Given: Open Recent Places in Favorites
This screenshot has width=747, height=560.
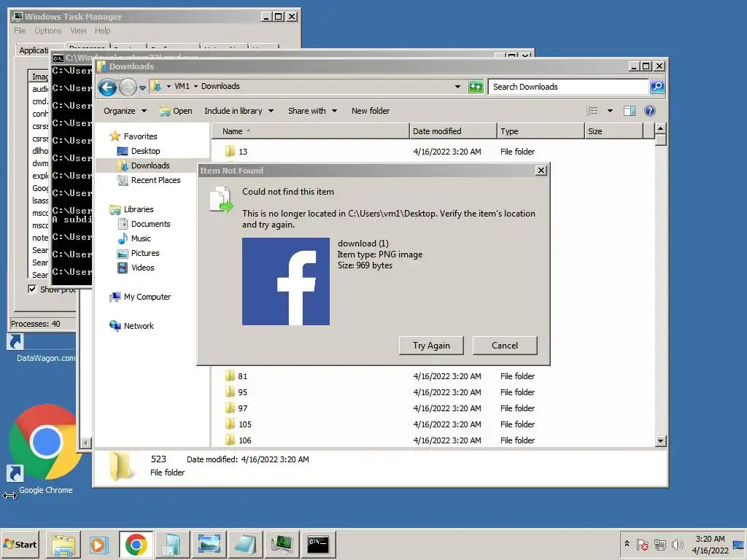Looking at the screenshot, I should [155, 180].
